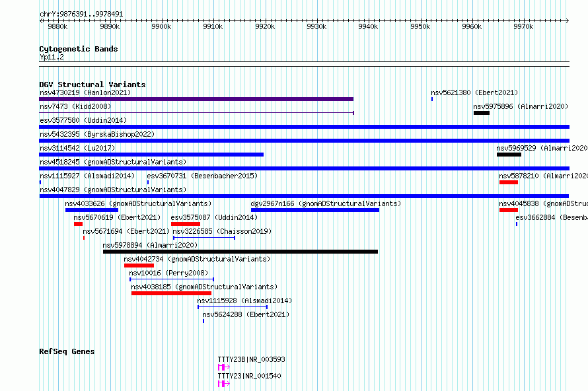Select the nsv5878210 red bar

click(x=509, y=182)
